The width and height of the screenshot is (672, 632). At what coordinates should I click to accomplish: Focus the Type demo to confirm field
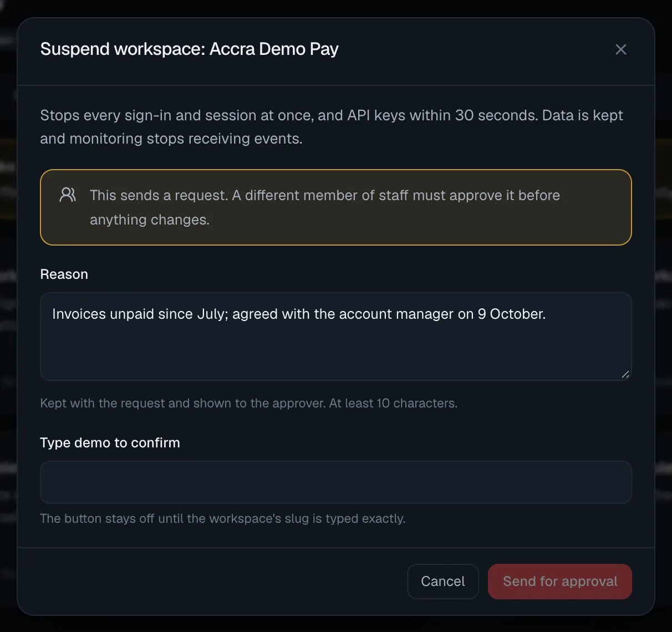(x=336, y=482)
